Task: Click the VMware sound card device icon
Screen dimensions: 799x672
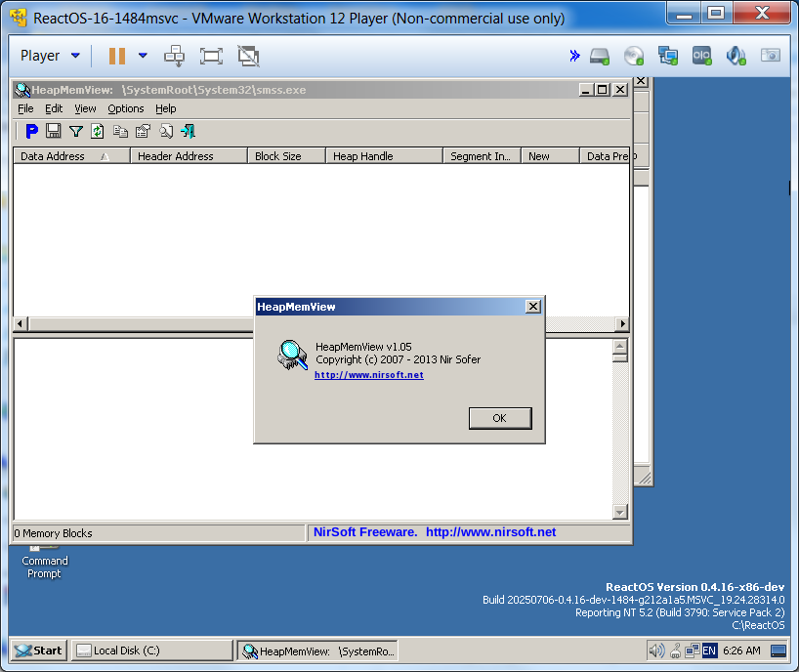Action: point(736,56)
